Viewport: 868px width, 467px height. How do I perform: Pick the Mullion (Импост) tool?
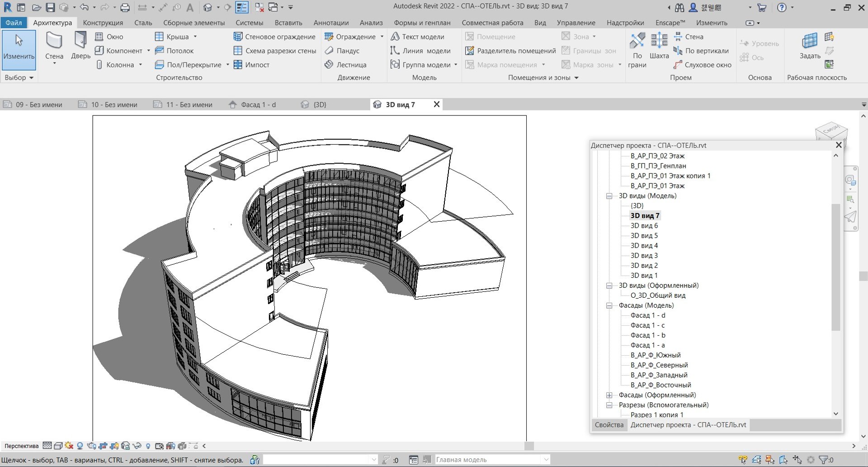(x=251, y=65)
